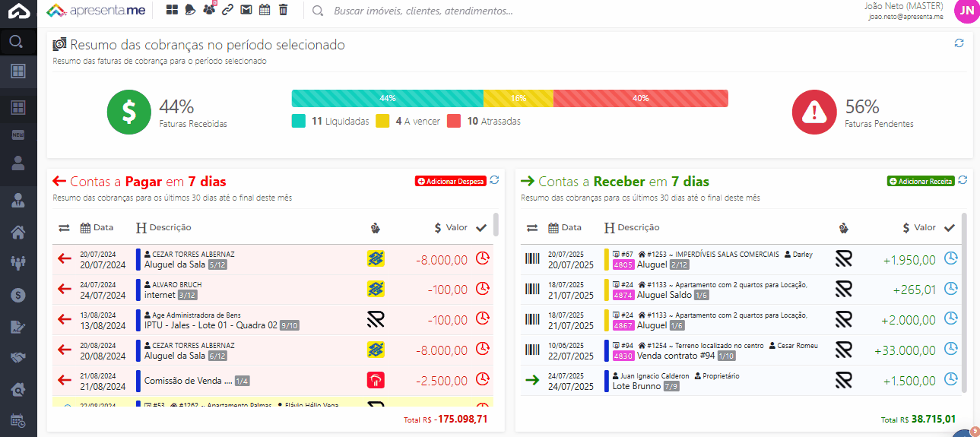
Task: Open the users group icon with badge
Action: (209, 11)
